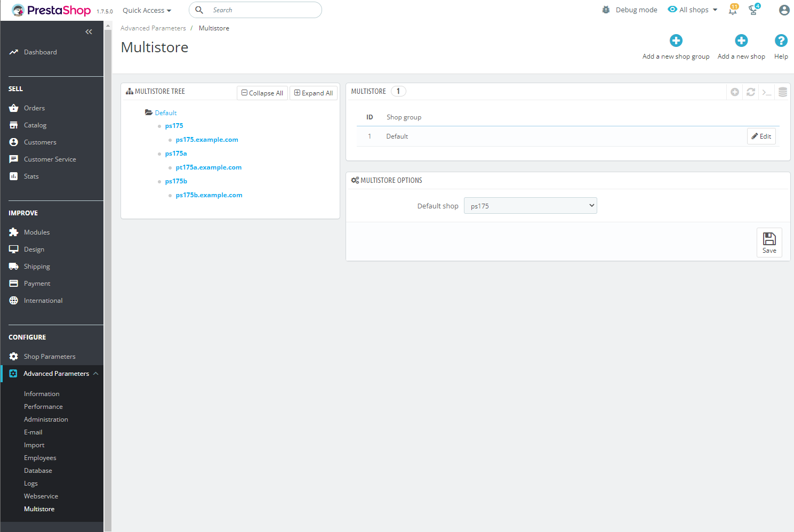Screen dimensions: 794x532
Task: Open Administration submenu
Action: pyautogui.click(x=46, y=420)
